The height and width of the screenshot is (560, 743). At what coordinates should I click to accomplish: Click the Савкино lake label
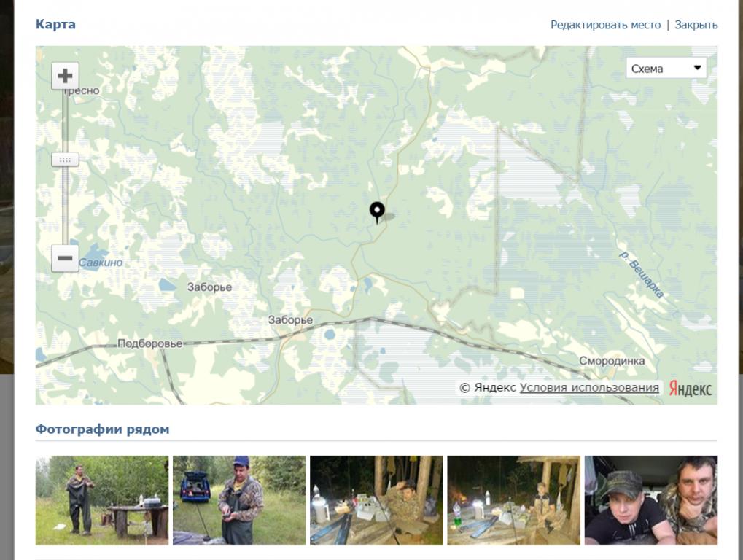[101, 262]
